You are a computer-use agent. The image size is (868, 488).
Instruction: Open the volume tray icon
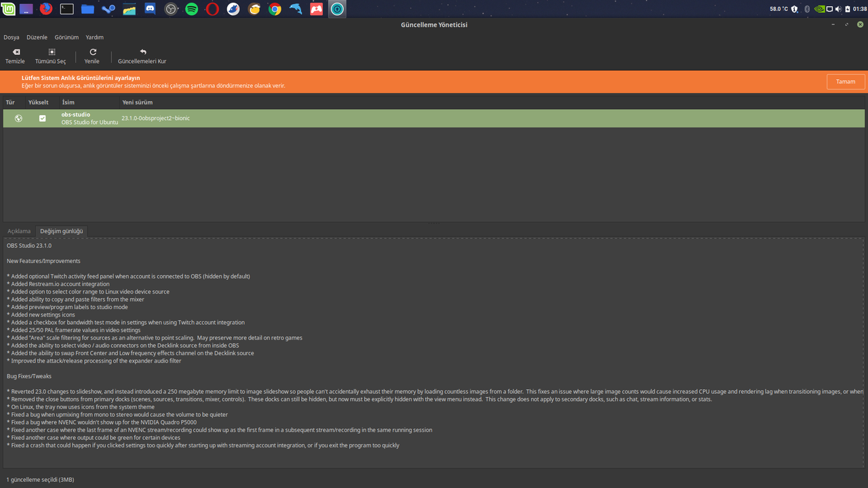(838, 9)
